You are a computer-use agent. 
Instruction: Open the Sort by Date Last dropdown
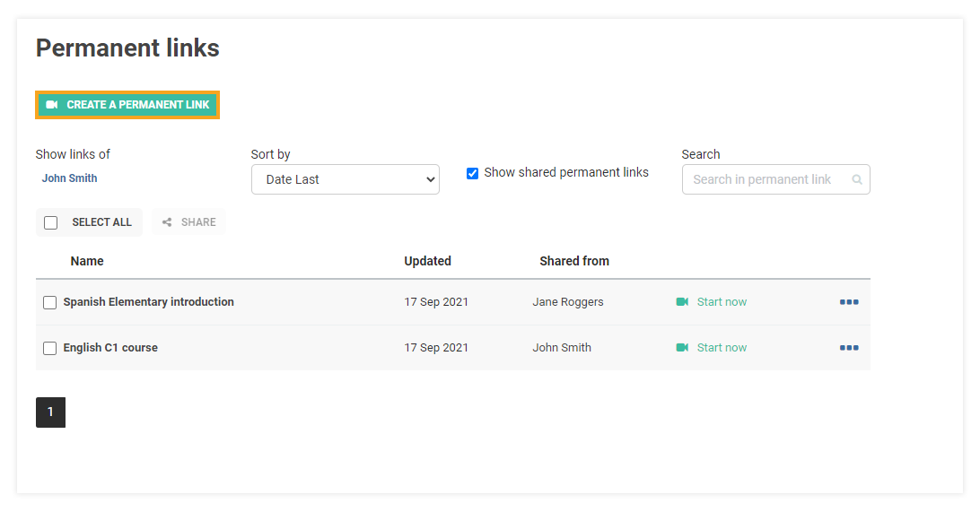coord(345,180)
